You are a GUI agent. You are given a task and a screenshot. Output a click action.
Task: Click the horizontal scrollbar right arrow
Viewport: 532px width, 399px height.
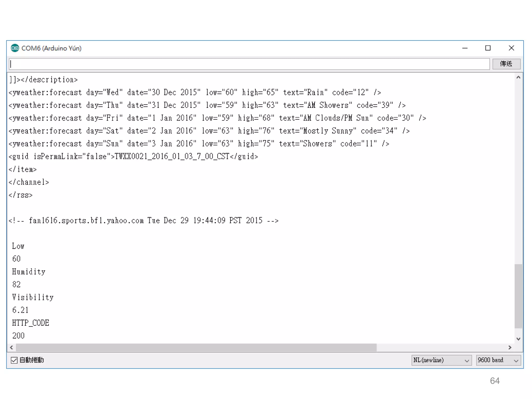click(510, 347)
